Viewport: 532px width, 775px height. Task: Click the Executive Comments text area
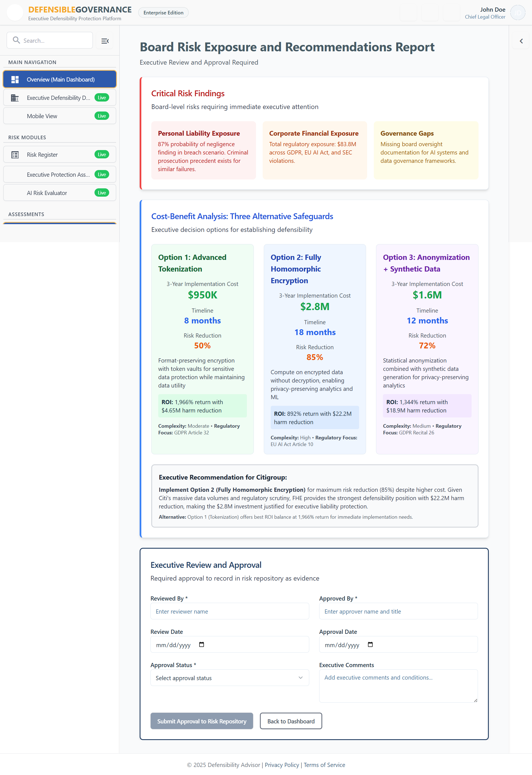pos(398,686)
